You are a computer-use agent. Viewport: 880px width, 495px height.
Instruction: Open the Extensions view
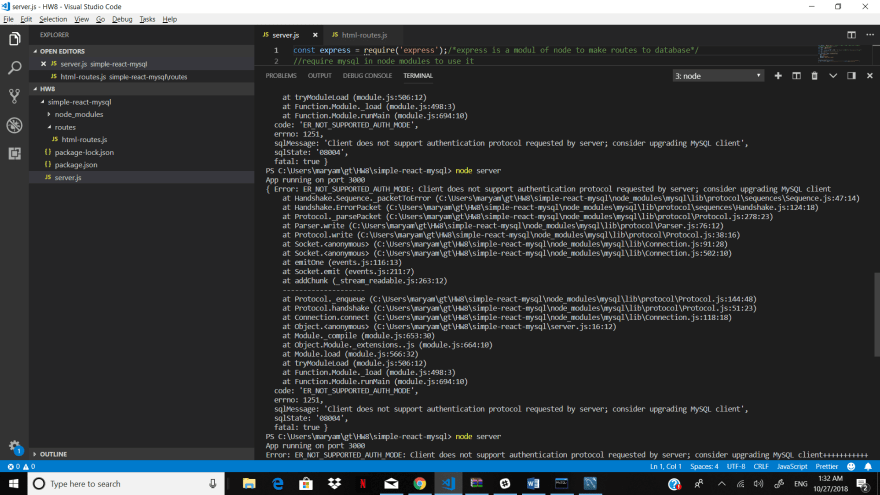[15, 153]
